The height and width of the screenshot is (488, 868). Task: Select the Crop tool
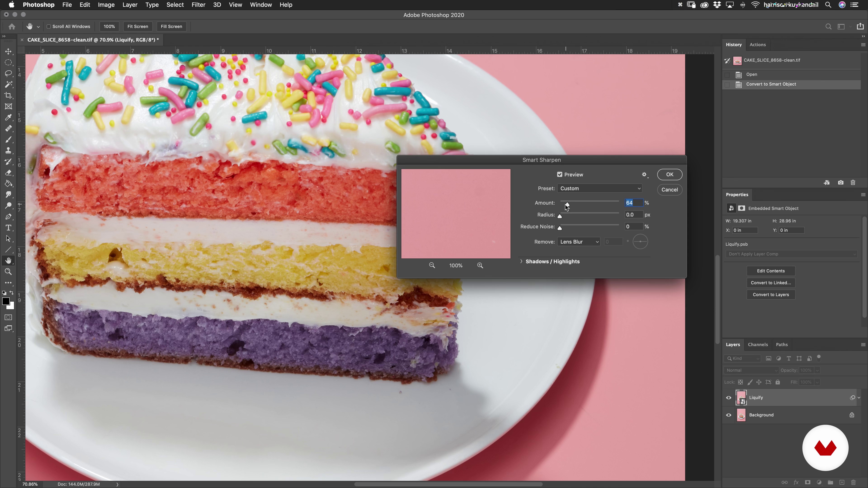pos(8,96)
